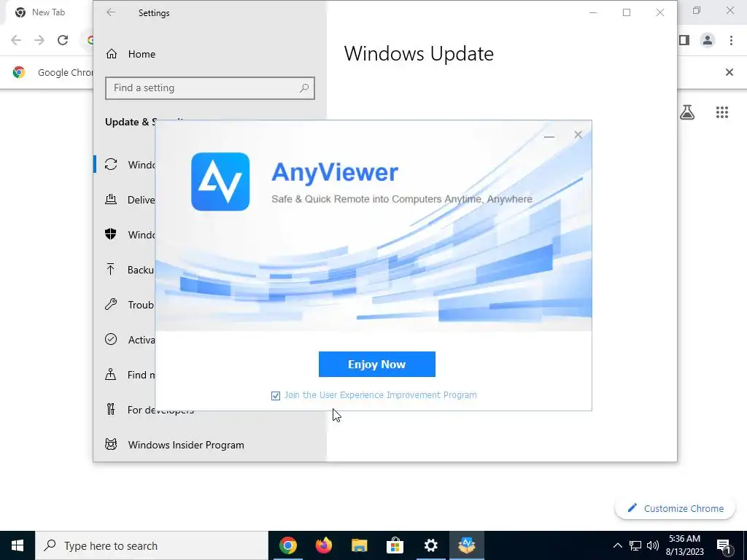747x560 pixels.
Task: Click the AnyViewer installer taskbar icon
Action: (x=467, y=545)
